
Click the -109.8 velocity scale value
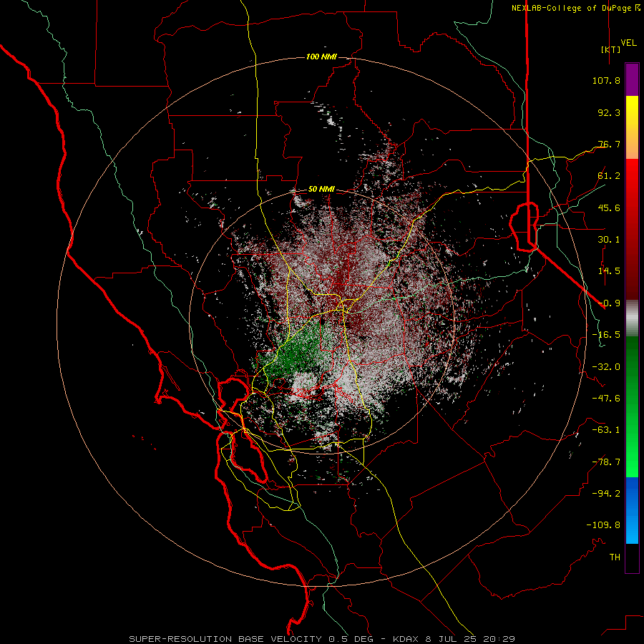(x=603, y=525)
